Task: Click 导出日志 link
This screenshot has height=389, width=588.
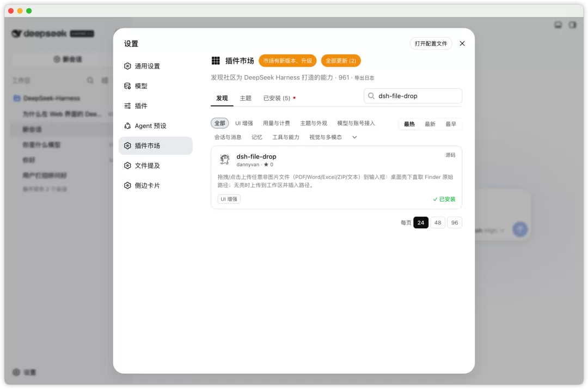Action: point(364,78)
